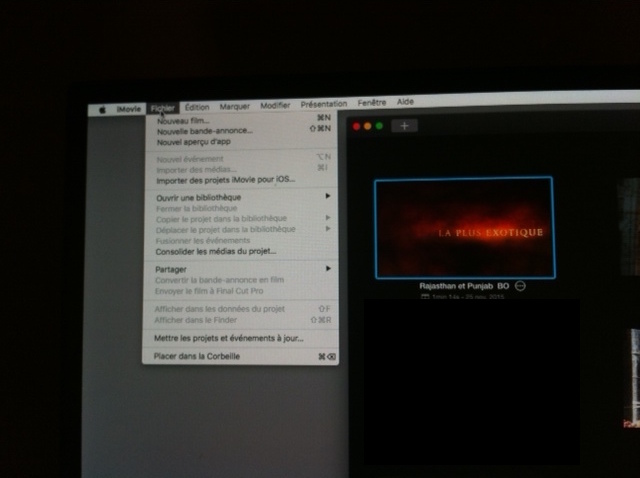Select the LA PLUS EXOTIQUE project thumbnail

[x=464, y=228]
